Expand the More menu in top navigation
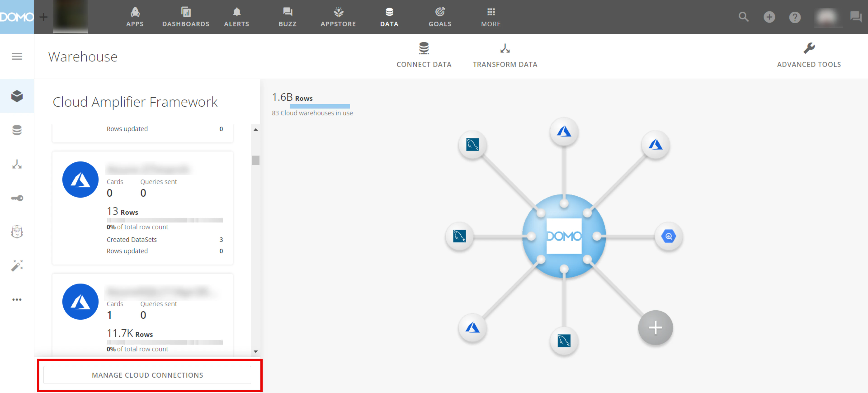 [x=491, y=17]
